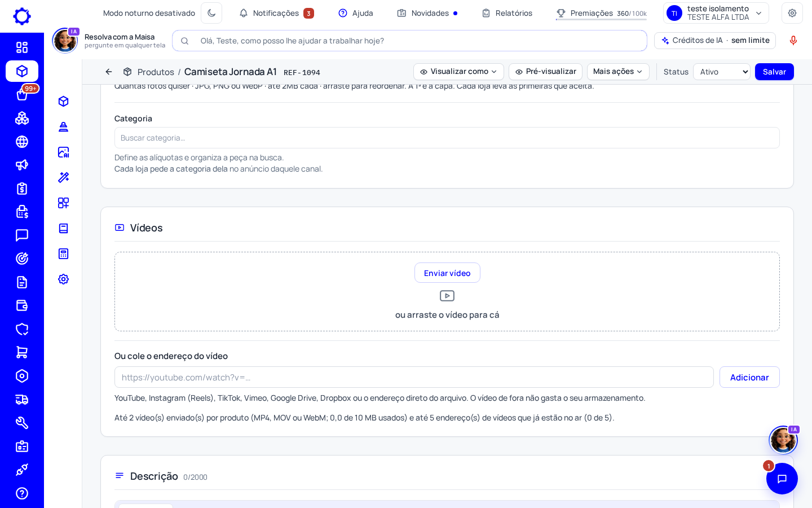Click the microphone voice input icon
This screenshot has width=812, height=508.
tap(793, 41)
